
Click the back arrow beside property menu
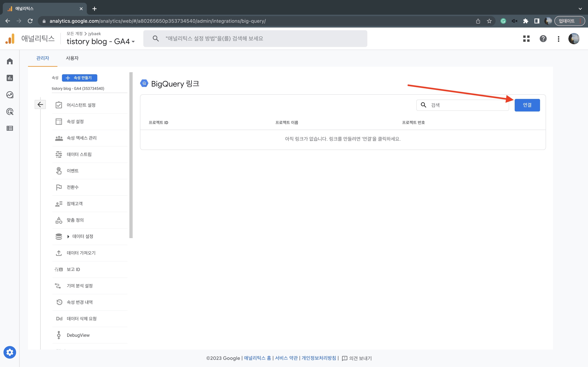40,105
